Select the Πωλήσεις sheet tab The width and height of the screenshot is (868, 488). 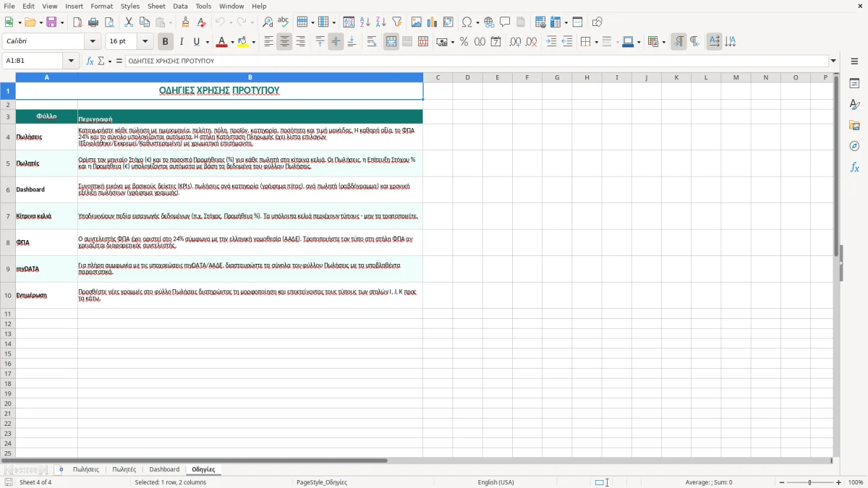[x=86, y=469]
